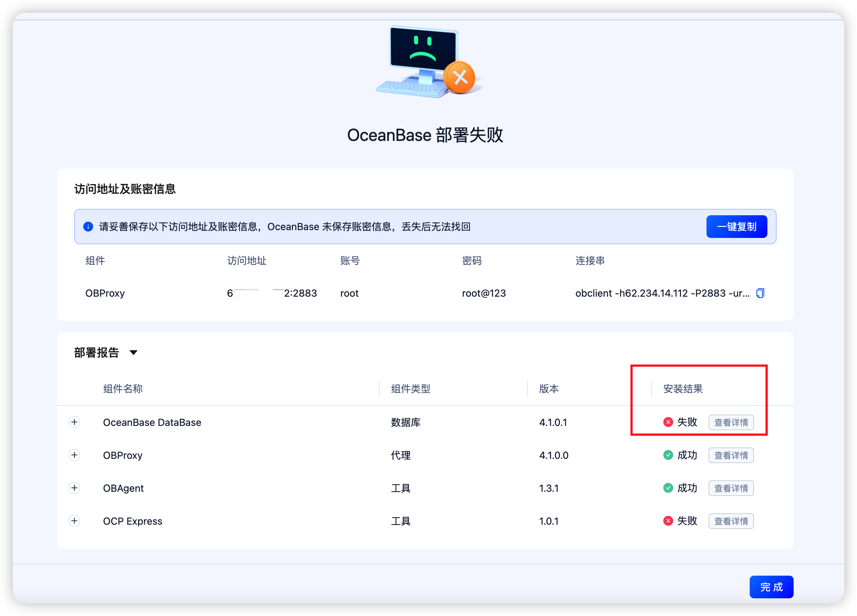
Task: Click the OceanBase 部署失败 heading
Action: coord(425,135)
